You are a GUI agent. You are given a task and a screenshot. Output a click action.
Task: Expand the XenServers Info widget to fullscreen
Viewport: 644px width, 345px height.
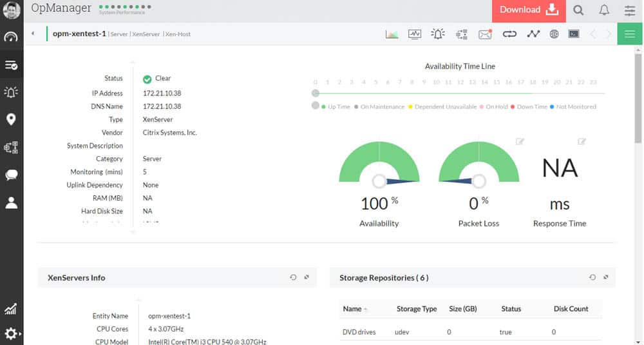tap(307, 277)
